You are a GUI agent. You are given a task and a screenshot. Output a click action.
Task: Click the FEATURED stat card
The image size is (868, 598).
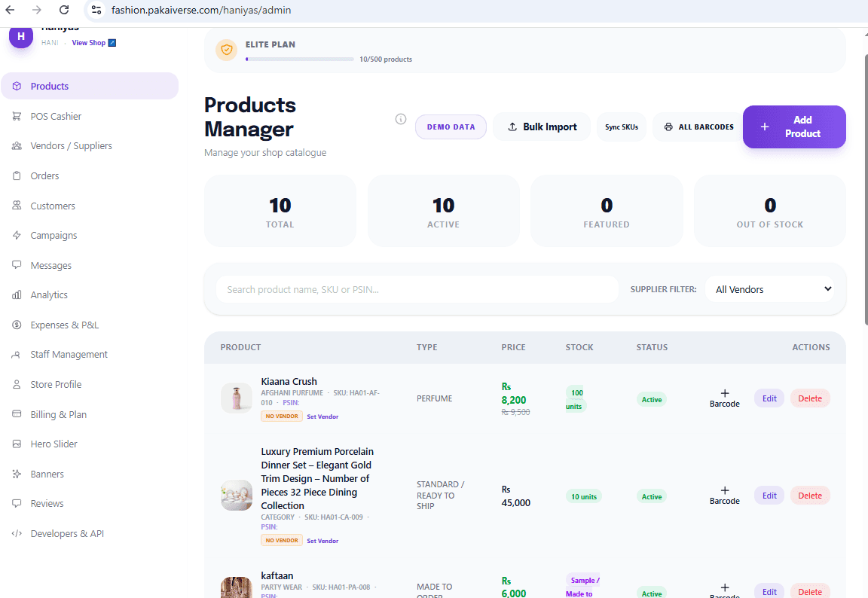click(x=607, y=211)
